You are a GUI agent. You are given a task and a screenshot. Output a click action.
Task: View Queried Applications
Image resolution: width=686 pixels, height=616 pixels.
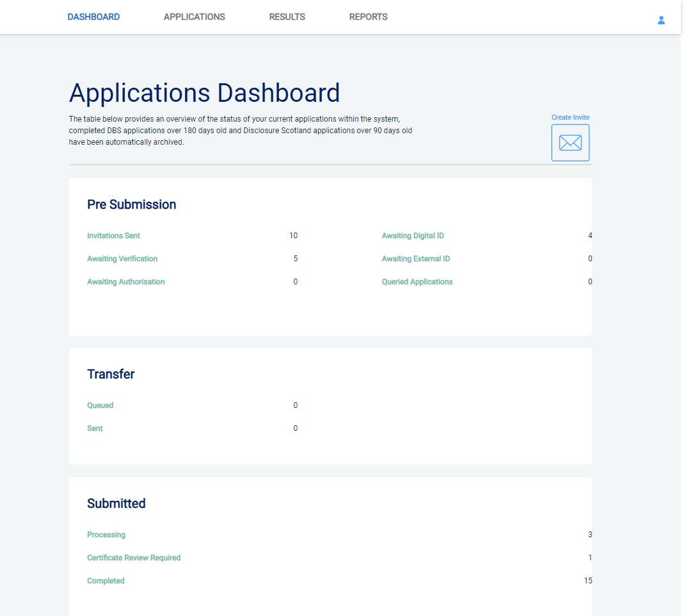click(417, 282)
